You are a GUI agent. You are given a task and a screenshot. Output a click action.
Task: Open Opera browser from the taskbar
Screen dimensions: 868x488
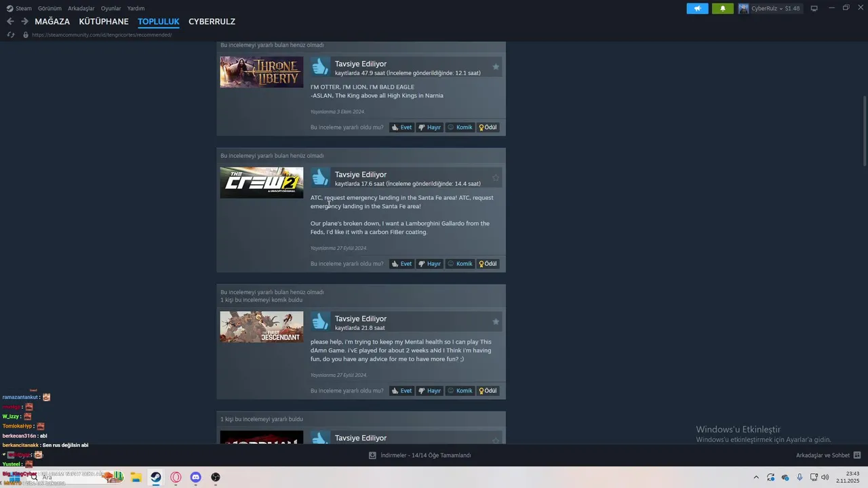coord(176,477)
